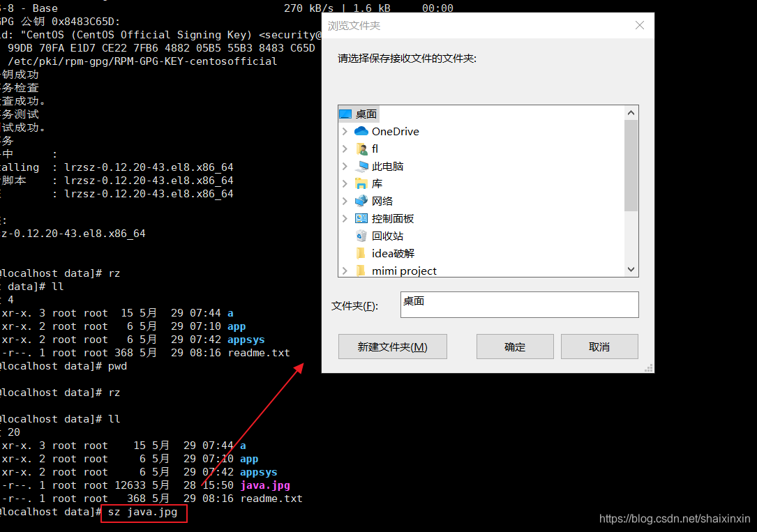Click the 回收站 recycle bin icon
Viewport: 757px width, 532px height.
[x=361, y=236]
